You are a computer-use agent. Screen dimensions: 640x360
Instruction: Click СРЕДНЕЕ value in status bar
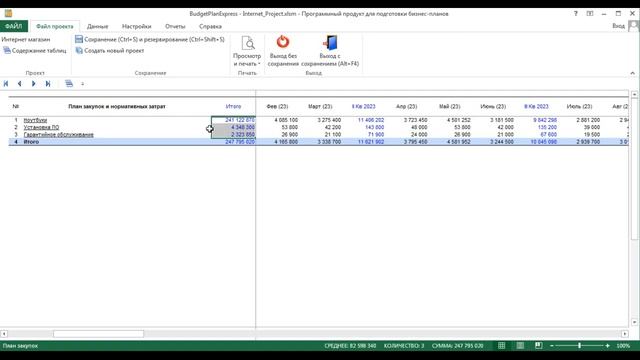coord(350,346)
